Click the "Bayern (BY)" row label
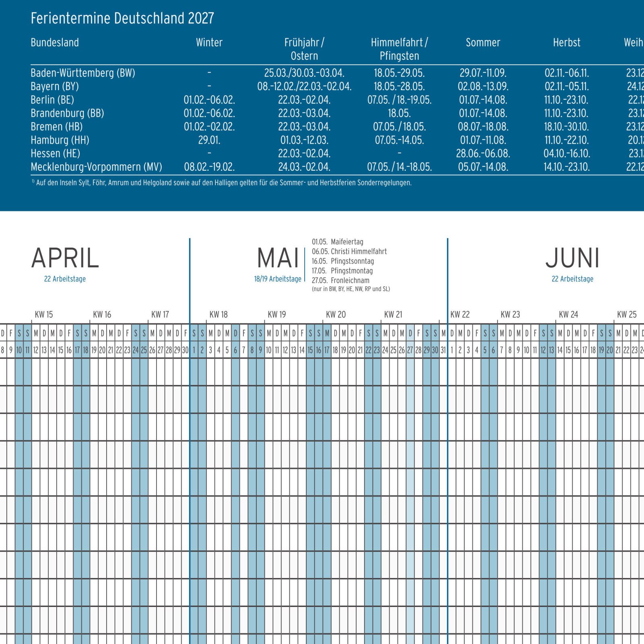Screen dimensions: 644x644 (x=55, y=87)
